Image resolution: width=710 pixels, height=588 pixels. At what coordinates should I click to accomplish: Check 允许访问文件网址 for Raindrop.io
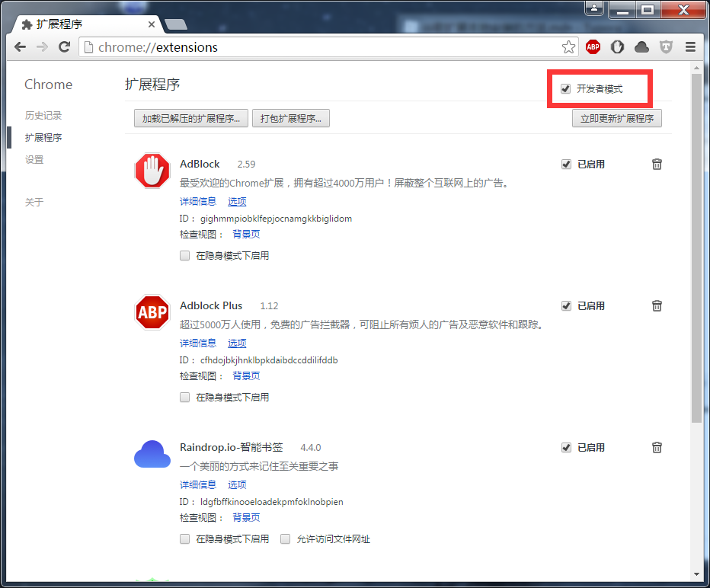(x=286, y=538)
